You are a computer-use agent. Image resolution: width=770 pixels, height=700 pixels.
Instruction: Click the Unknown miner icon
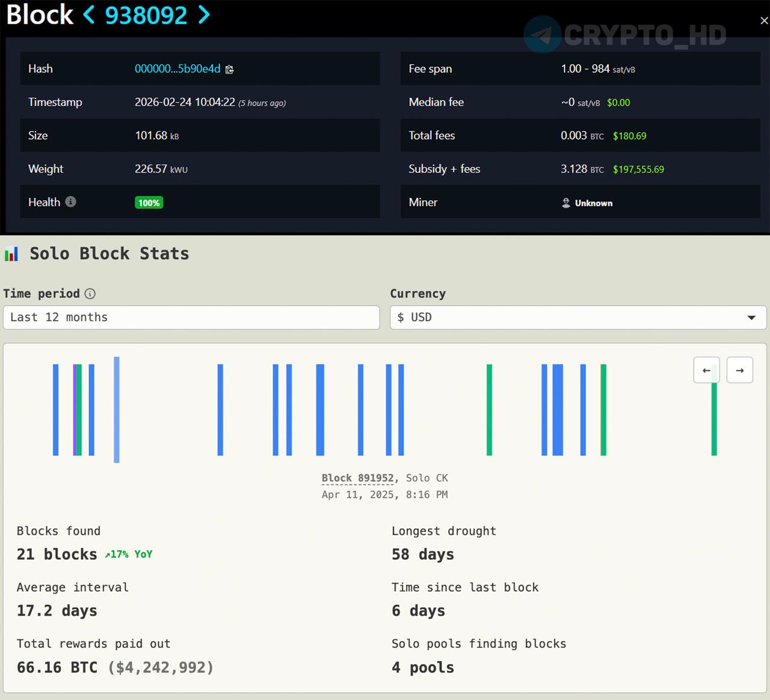pos(566,203)
